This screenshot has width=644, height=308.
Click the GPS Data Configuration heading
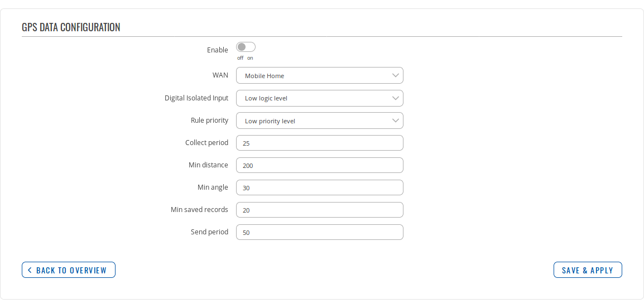click(71, 27)
